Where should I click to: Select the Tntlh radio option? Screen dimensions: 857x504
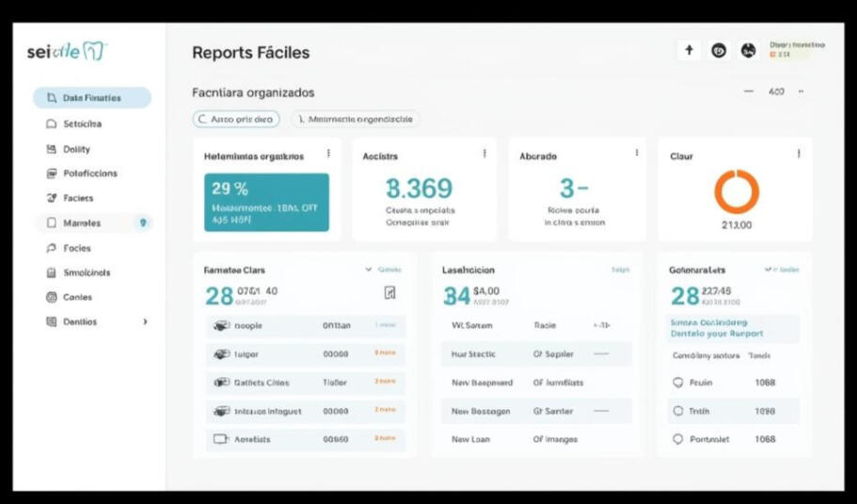tap(677, 411)
